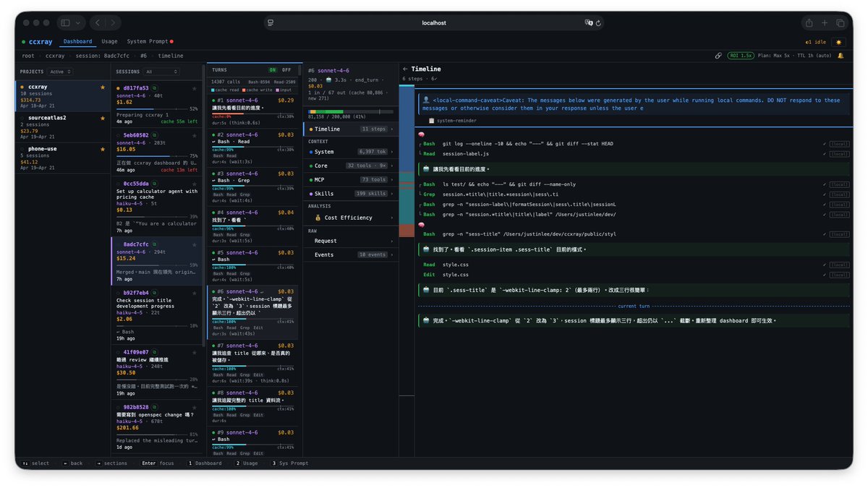Click the money bag Cost Efficiency icon
This screenshot has width=868, height=488.
[318, 218]
